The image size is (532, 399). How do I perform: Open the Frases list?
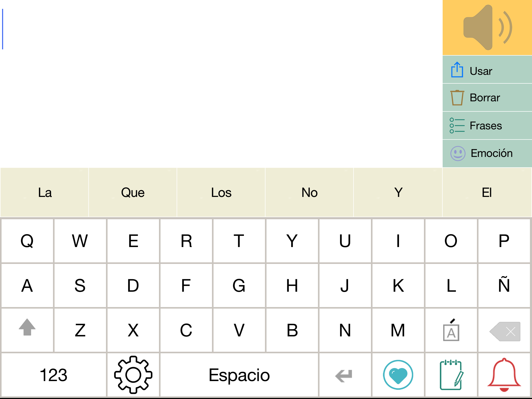[x=487, y=126]
